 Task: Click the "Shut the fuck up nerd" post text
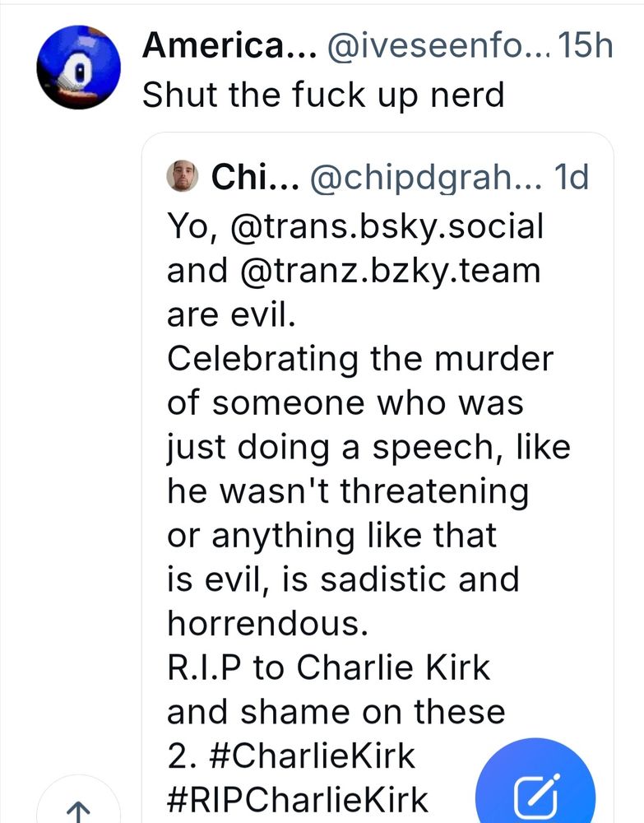323,95
